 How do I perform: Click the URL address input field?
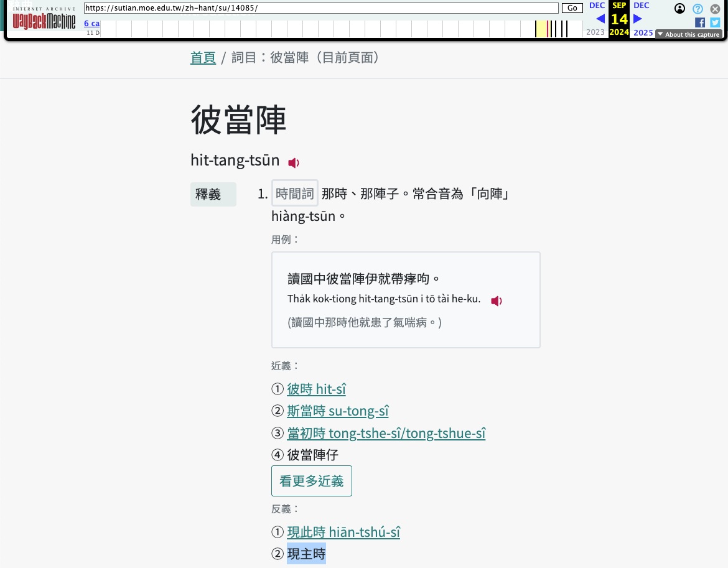(x=321, y=8)
